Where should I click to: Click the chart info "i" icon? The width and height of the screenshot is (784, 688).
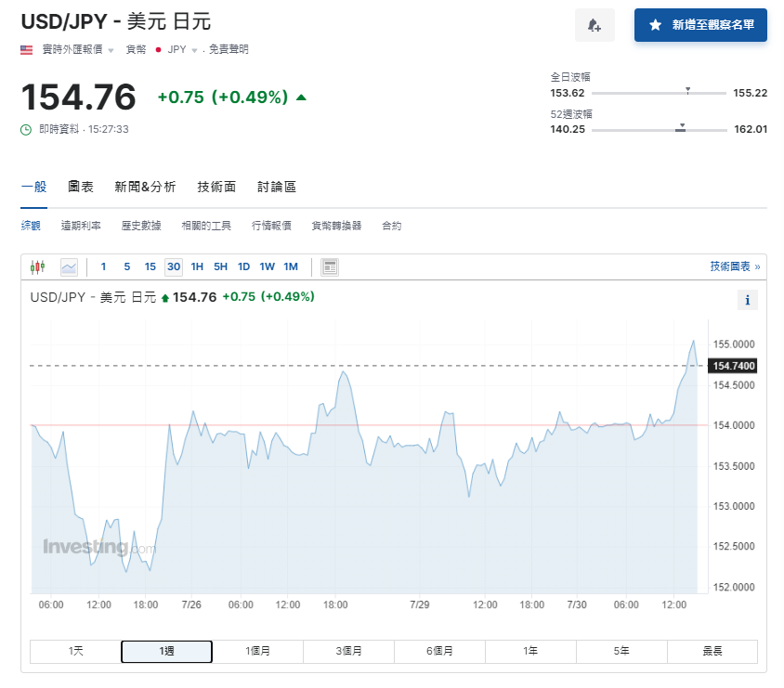tap(748, 300)
